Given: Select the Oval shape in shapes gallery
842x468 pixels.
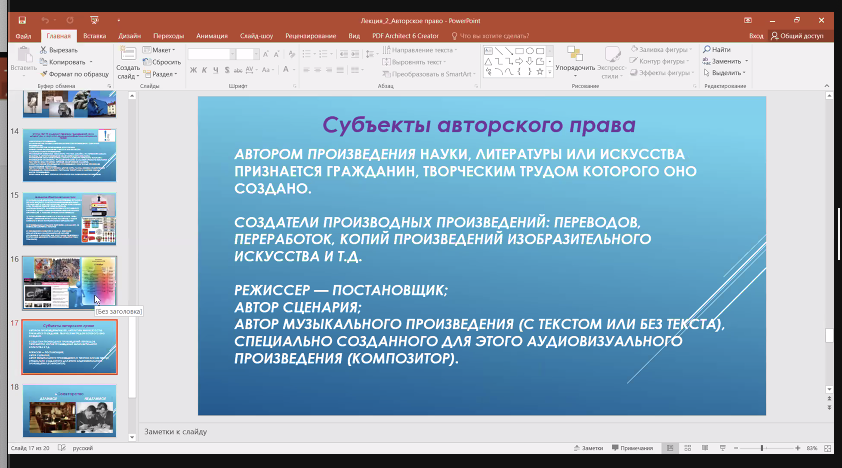Looking at the screenshot, I should click(529, 51).
